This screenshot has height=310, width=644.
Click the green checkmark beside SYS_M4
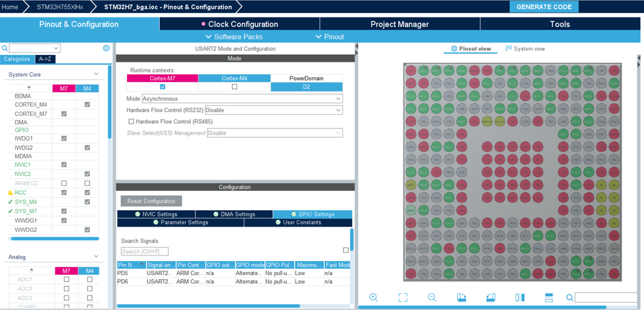coord(10,202)
